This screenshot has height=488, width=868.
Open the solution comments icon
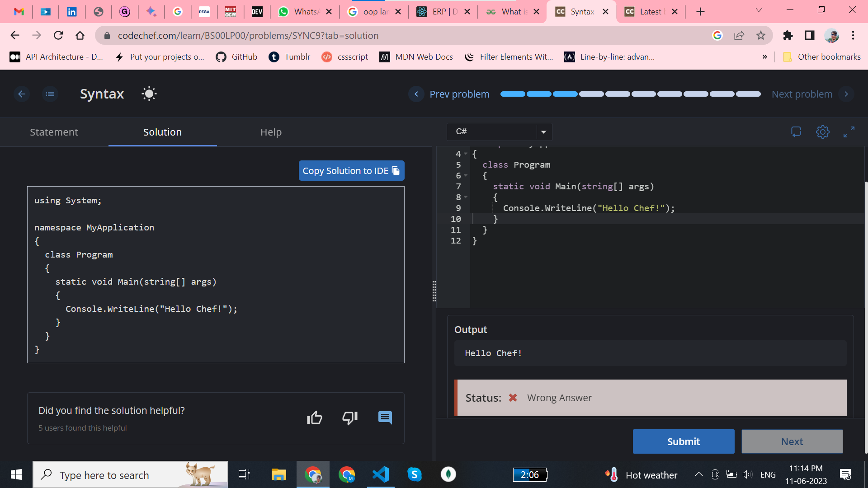(x=385, y=418)
